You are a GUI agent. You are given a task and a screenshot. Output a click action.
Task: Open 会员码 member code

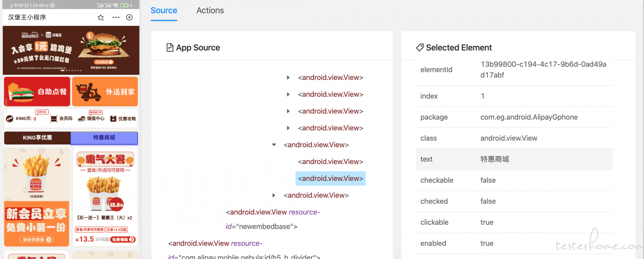(x=61, y=119)
